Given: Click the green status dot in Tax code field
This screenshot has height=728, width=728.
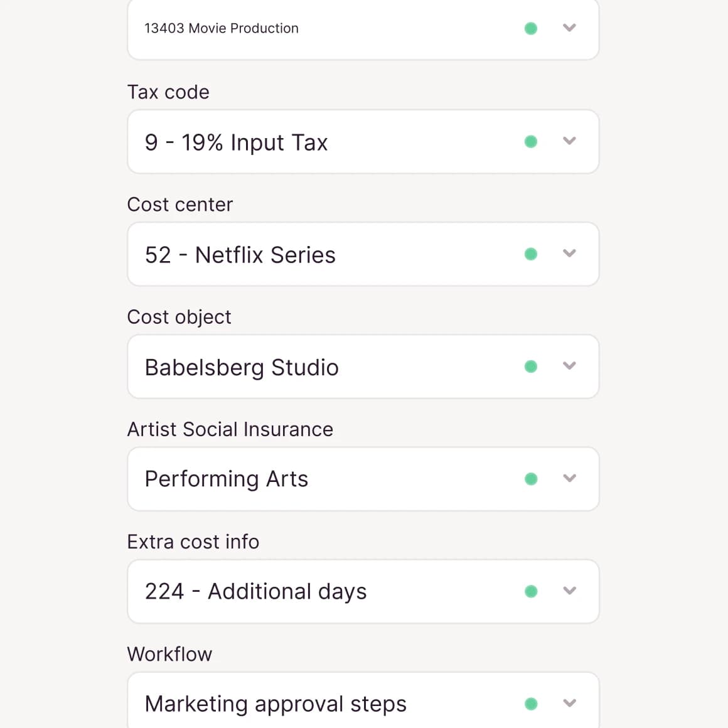Looking at the screenshot, I should (x=531, y=142).
